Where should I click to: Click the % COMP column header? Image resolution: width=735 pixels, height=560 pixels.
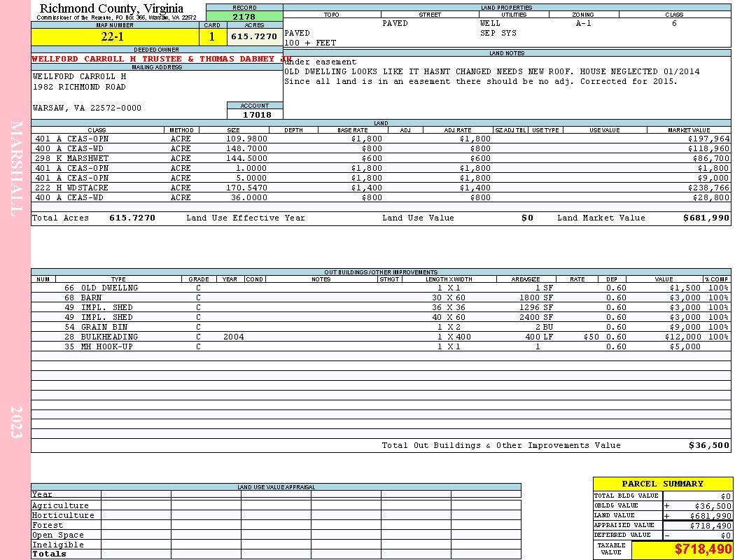tap(716, 279)
